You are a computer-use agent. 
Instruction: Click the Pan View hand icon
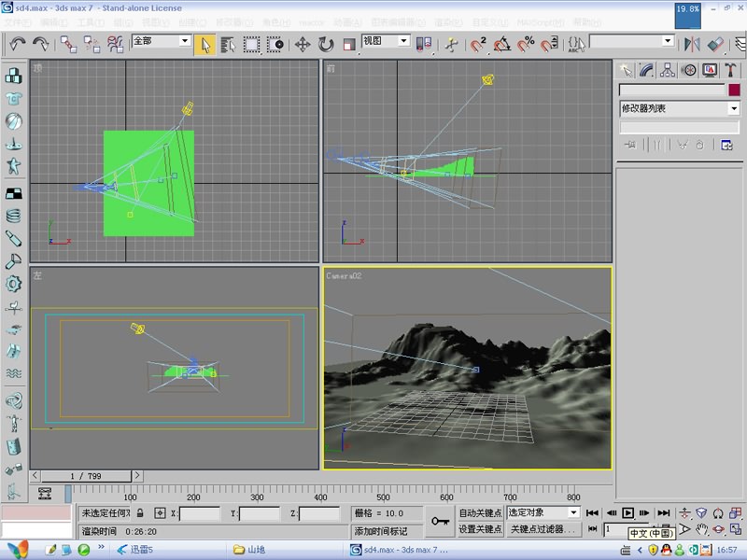coord(701,529)
